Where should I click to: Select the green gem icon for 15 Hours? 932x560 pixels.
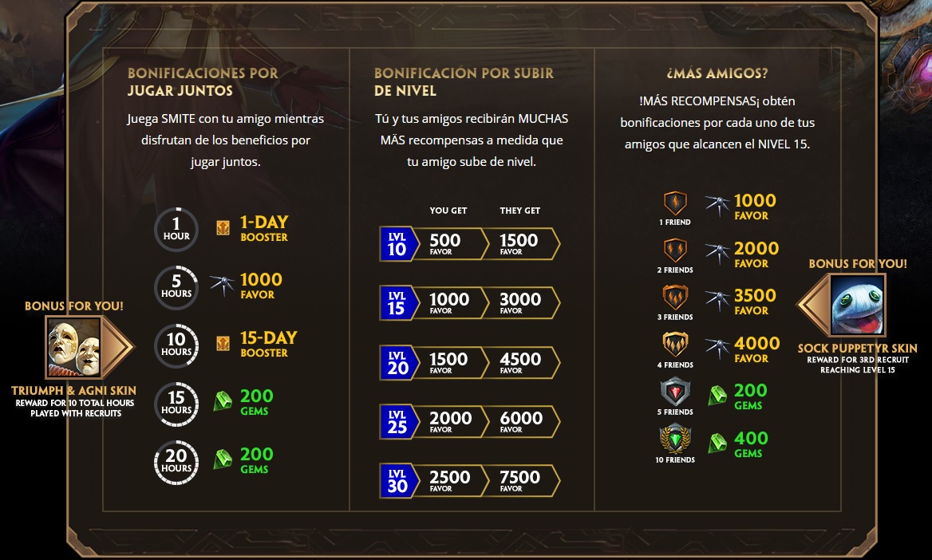pos(223,402)
